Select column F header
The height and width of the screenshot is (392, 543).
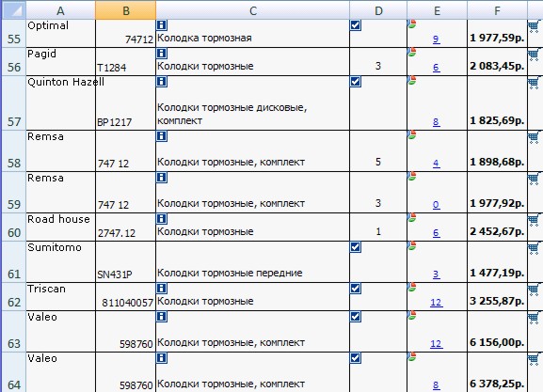[x=497, y=10]
